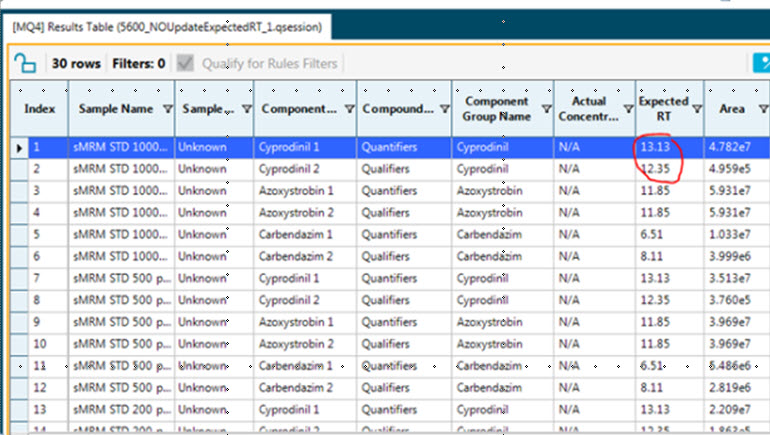Click Area value 4.959e5

(730, 169)
